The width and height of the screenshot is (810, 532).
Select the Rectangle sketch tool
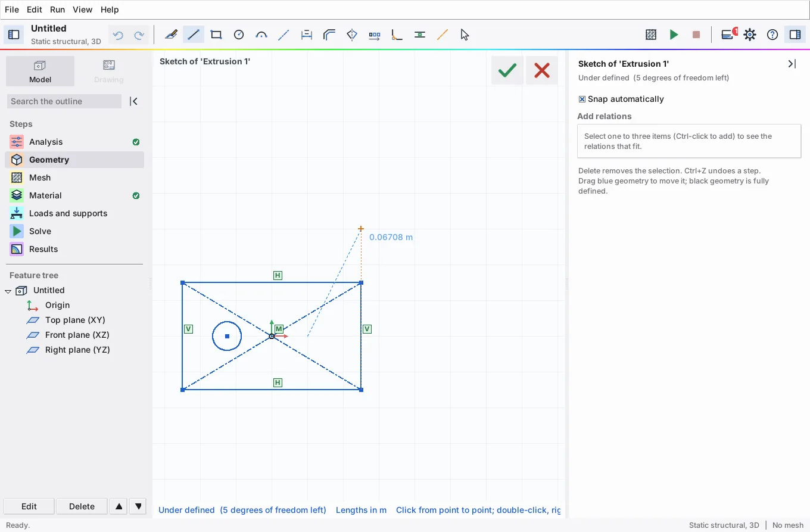(216, 35)
